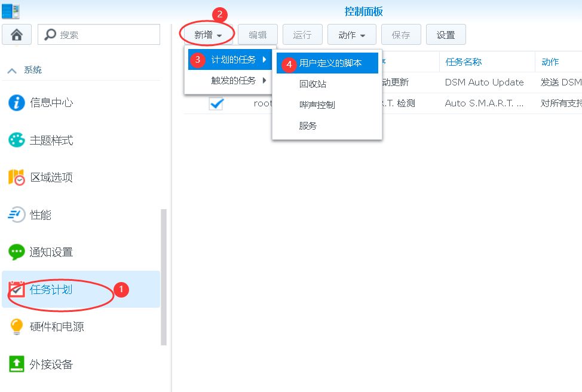Click the 设置 (Settings) button
This screenshot has height=392, width=582.
pyautogui.click(x=446, y=35)
